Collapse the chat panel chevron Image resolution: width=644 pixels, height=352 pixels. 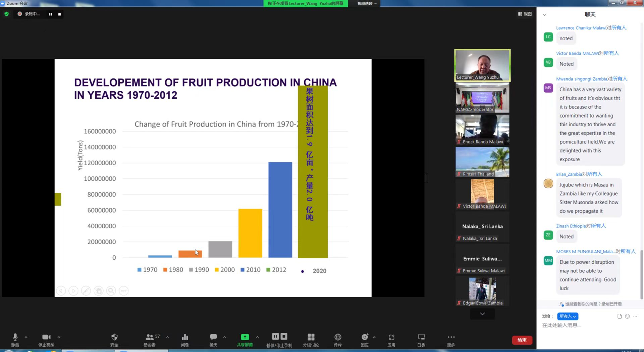[x=544, y=15]
